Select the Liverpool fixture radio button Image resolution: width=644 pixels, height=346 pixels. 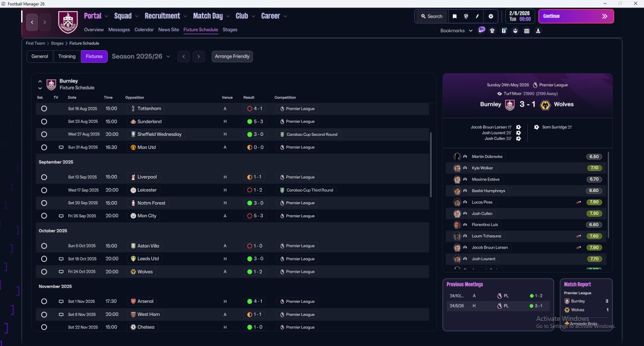coord(44,177)
